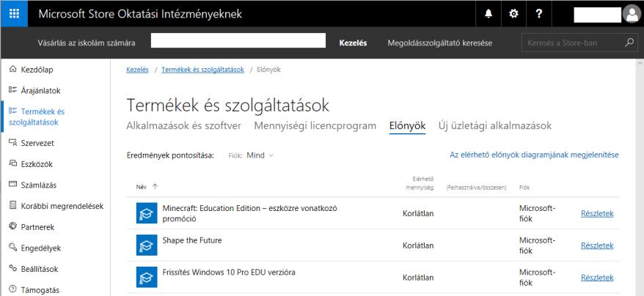
Task: Click the Támogatás sidebar icon
Action: pyautogui.click(x=13, y=289)
